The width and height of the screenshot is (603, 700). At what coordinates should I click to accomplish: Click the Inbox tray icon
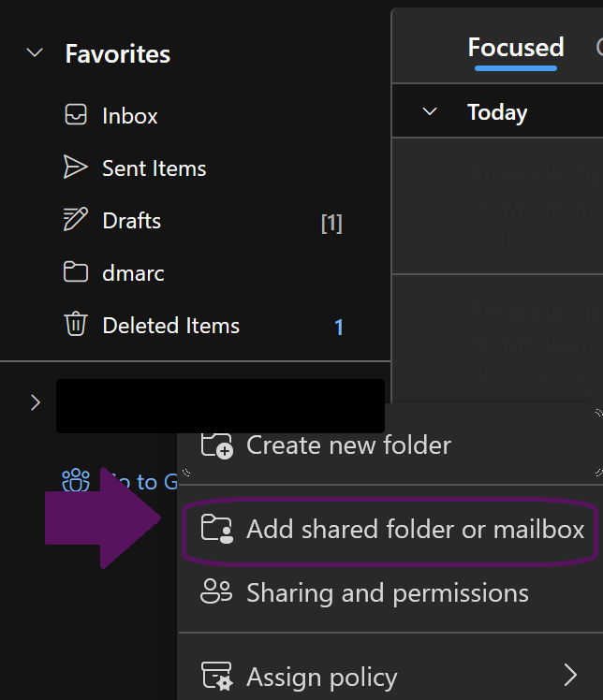[x=76, y=114]
